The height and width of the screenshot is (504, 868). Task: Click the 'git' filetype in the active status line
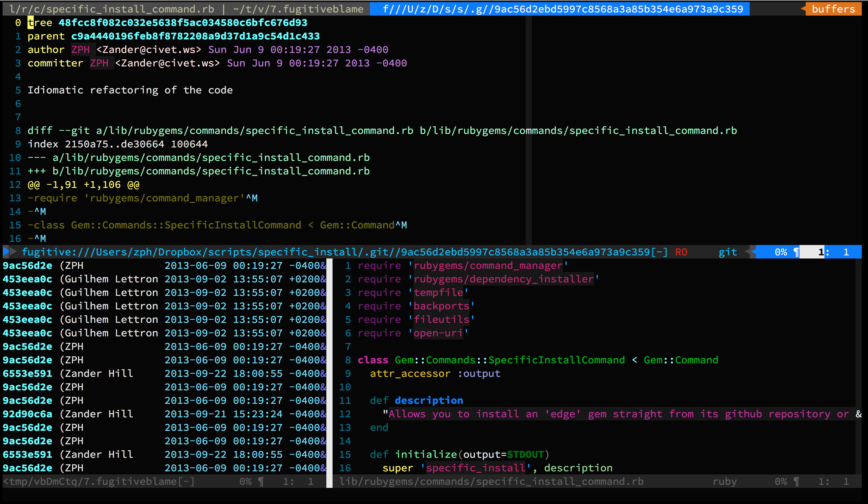[728, 252]
